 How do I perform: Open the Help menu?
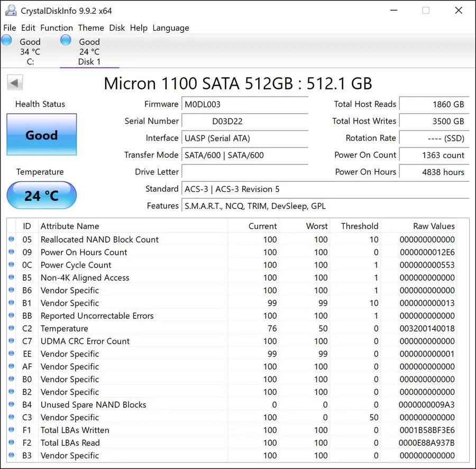point(139,28)
